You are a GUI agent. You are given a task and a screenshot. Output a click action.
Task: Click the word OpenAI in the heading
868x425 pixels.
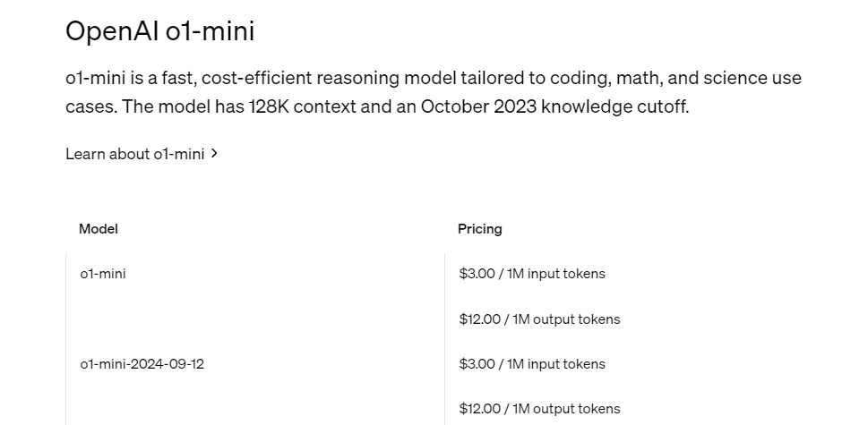click(x=113, y=31)
